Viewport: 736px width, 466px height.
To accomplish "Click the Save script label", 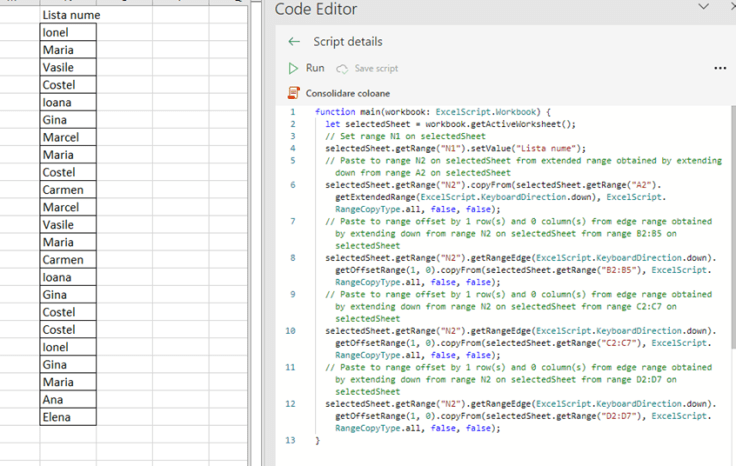I will [376, 69].
